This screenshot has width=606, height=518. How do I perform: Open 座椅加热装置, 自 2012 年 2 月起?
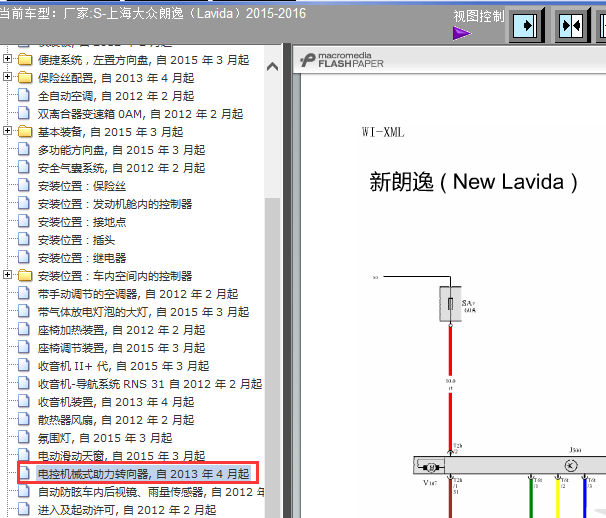click(x=121, y=330)
